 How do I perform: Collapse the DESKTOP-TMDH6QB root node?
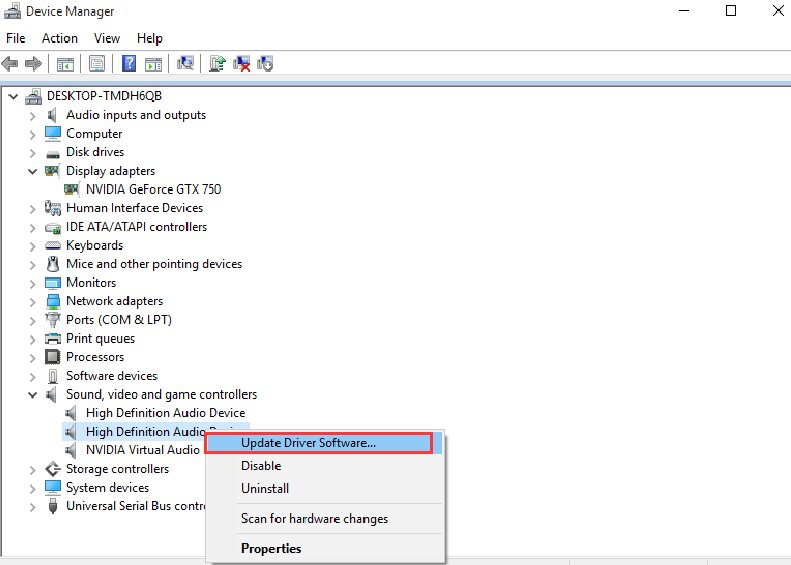point(13,96)
